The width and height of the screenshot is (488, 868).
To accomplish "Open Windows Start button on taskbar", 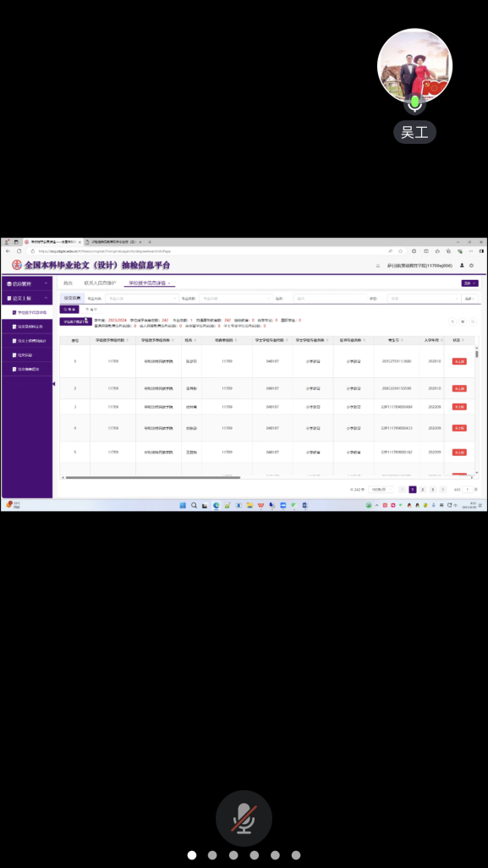I will tap(184, 505).
